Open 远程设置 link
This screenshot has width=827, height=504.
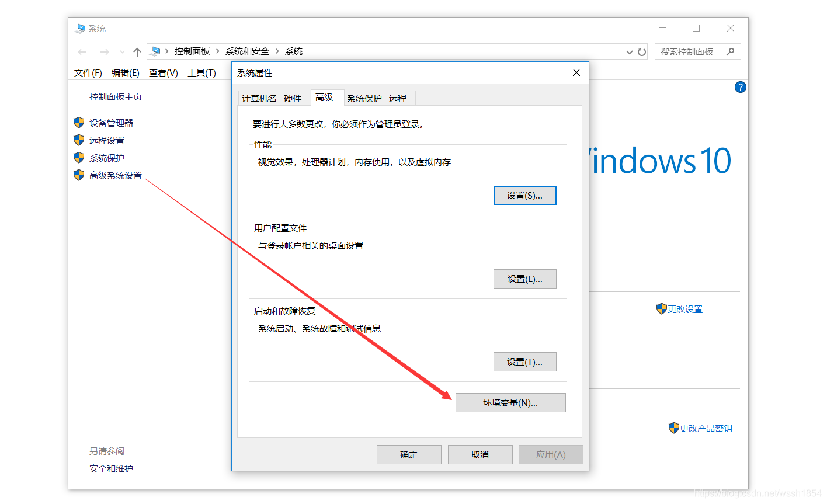(x=107, y=140)
